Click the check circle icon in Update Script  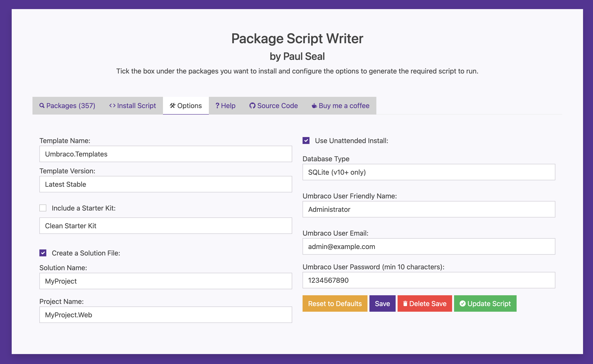462,303
